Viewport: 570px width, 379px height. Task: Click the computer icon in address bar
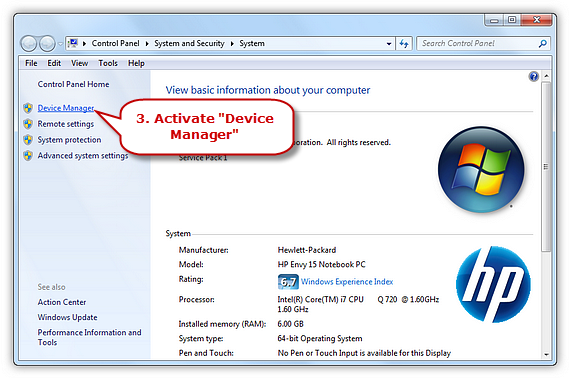[x=73, y=43]
